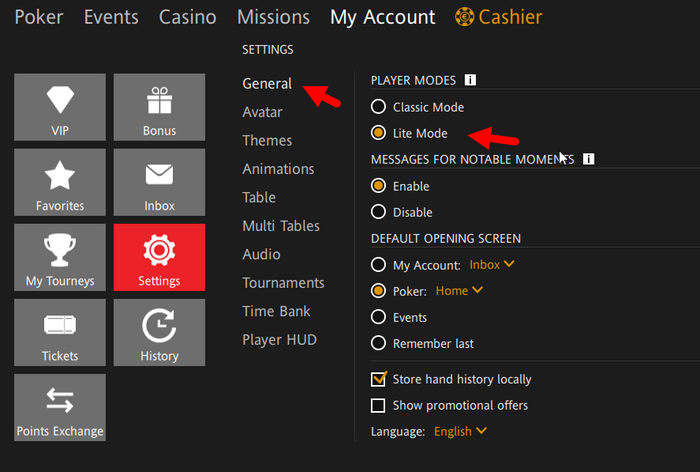This screenshot has width=700, height=472.
Task: Open the History clock tile
Action: 159,332
